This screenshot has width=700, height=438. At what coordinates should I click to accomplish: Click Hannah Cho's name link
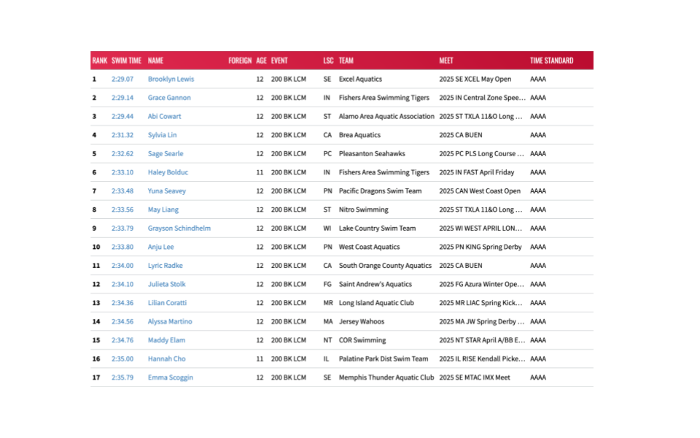click(166, 359)
